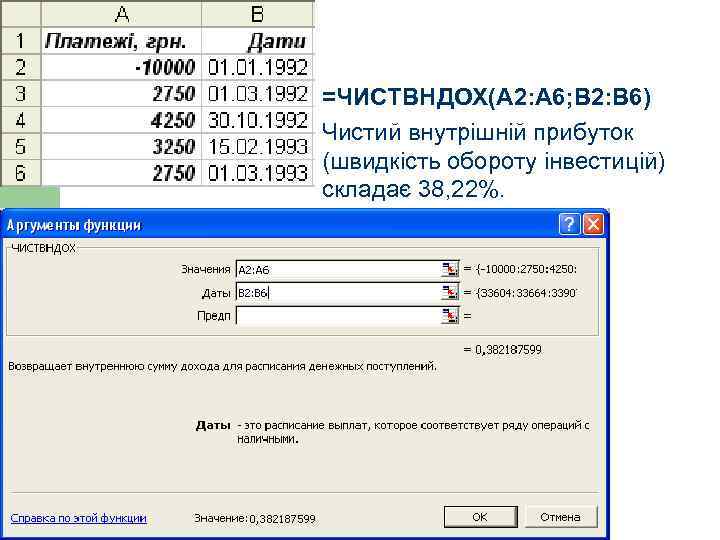Click the Значение: 0,382187599 result text

(255, 519)
